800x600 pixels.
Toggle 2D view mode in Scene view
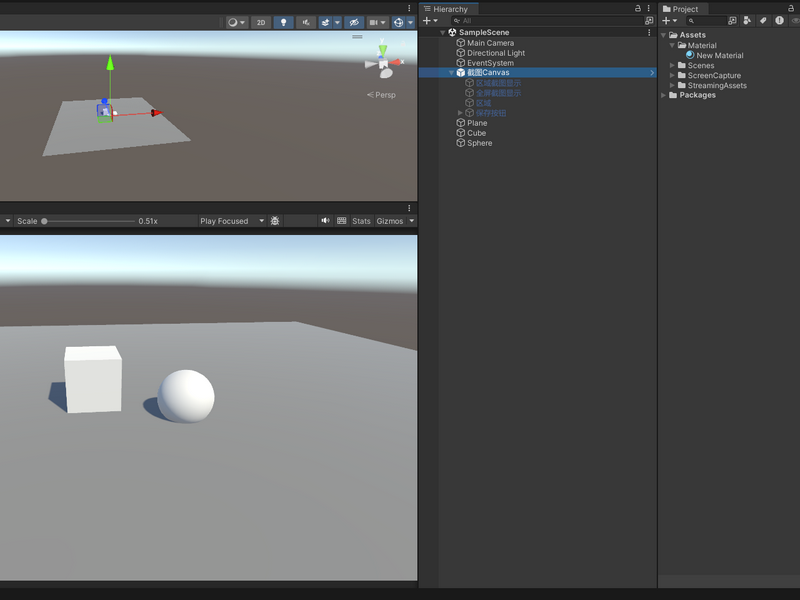tap(261, 22)
